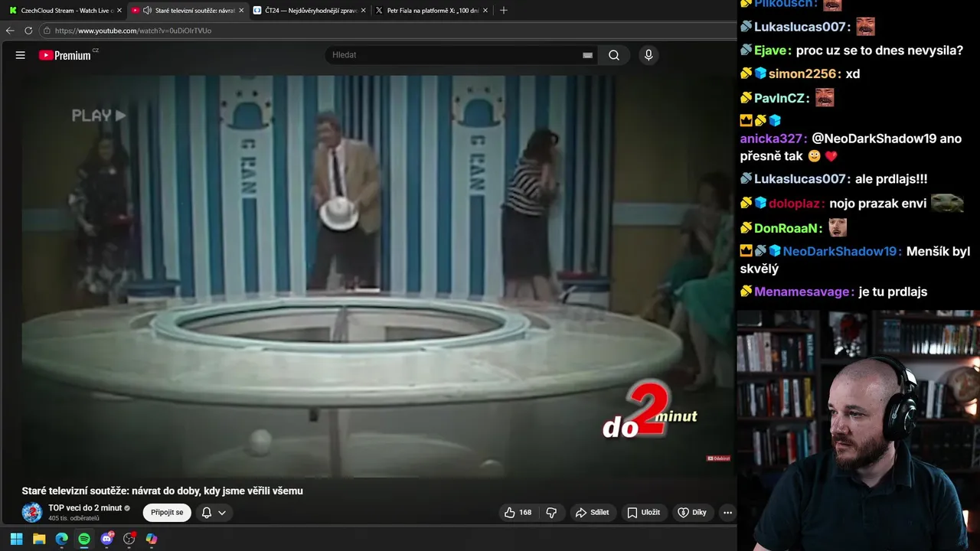Open Discord from the taskbar
The image size is (980, 551).
coord(106,539)
